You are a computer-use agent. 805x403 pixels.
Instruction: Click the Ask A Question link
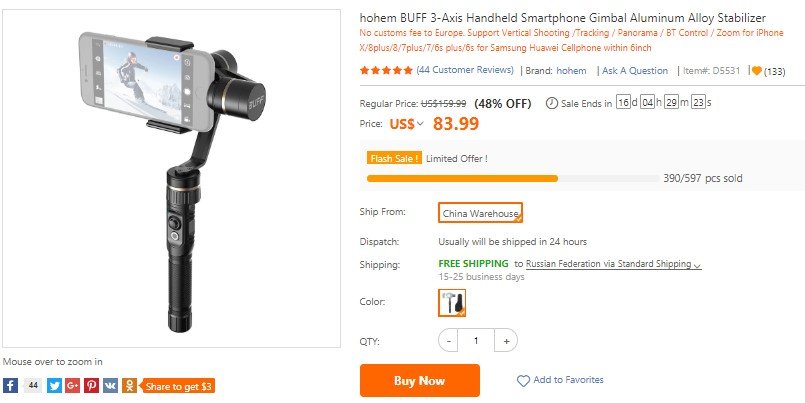[x=635, y=71]
